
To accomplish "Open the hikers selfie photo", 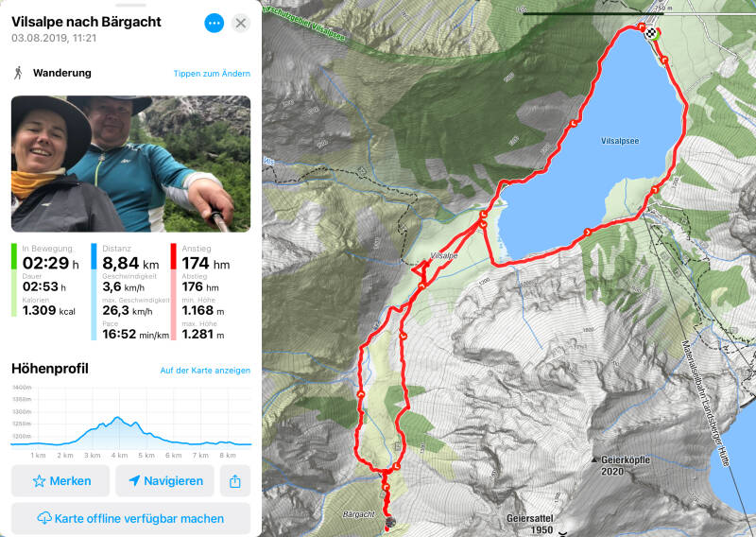I will [x=130, y=164].
